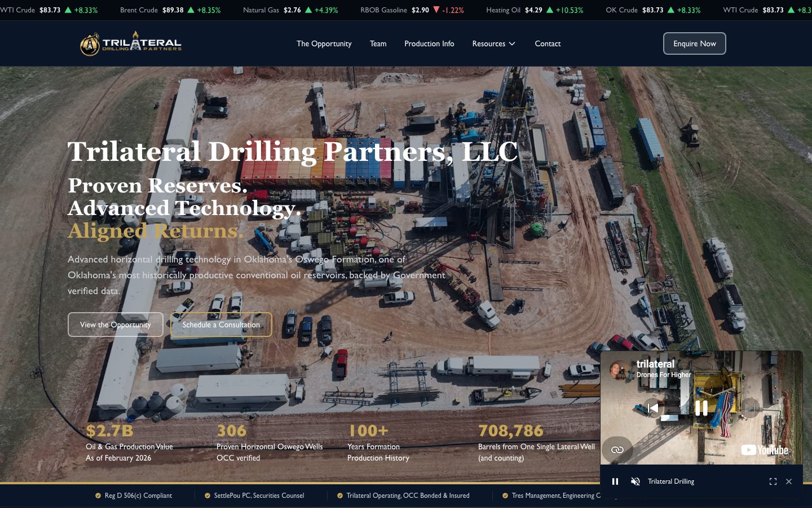
Task: Click the Trilateral Operating checkmark badge icon
Action: pos(340,496)
